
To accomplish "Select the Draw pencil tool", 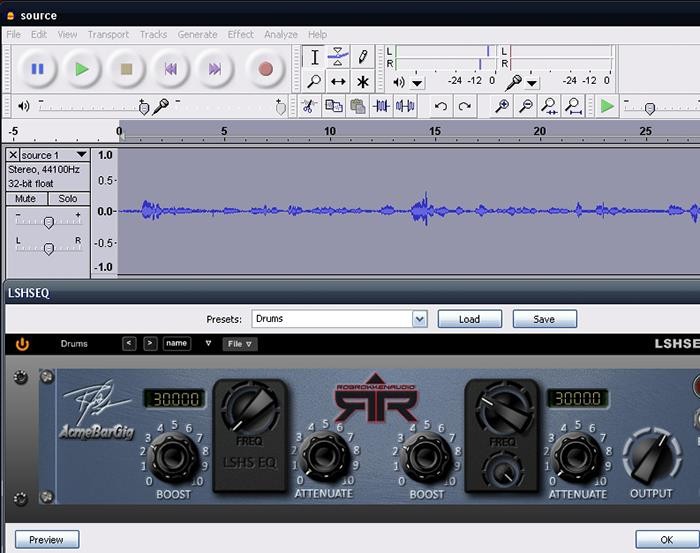I will point(362,57).
